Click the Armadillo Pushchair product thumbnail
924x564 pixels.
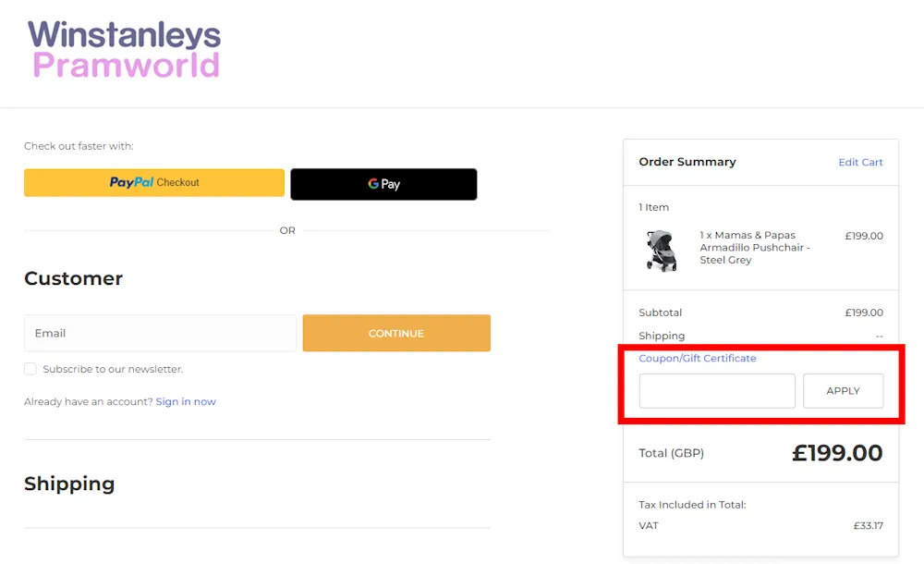(x=662, y=251)
